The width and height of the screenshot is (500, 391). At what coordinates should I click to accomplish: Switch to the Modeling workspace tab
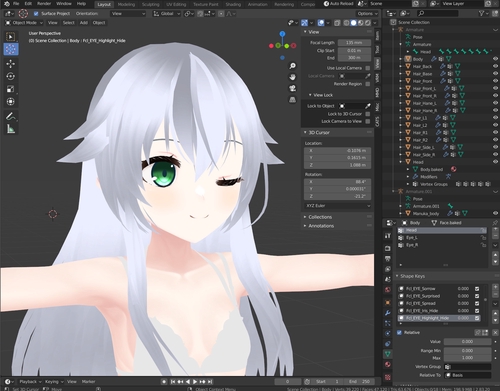[x=126, y=4]
